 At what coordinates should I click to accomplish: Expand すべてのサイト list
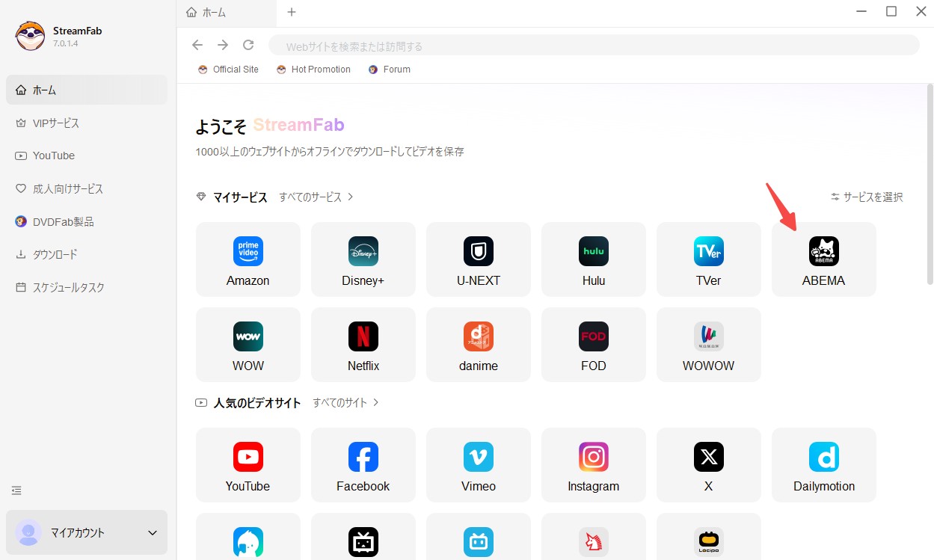pyautogui.click(x=346, y=403)
